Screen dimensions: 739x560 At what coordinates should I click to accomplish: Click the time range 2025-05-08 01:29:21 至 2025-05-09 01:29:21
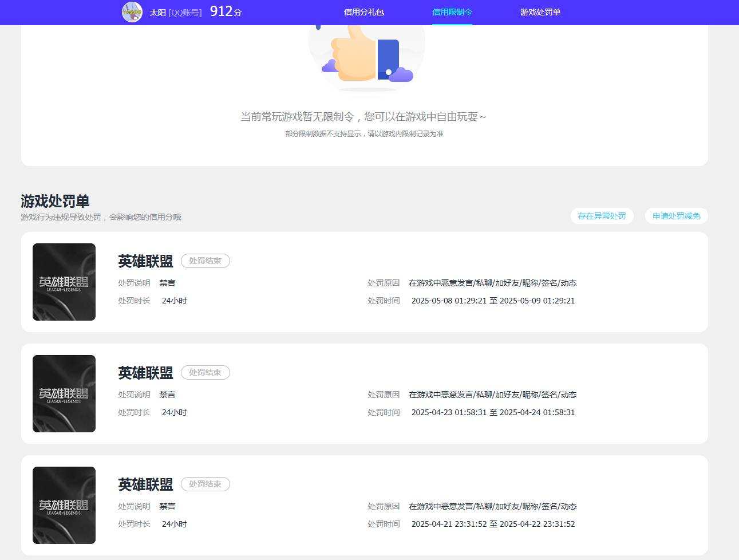pos(493,301)
